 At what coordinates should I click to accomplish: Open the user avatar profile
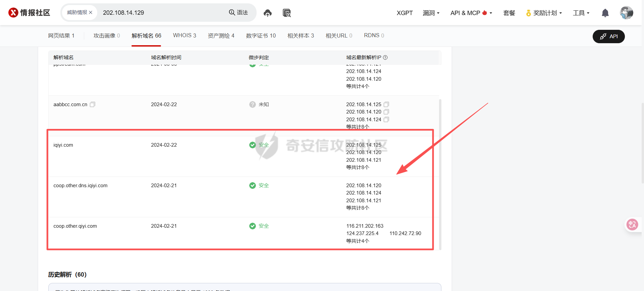[x=626, y=13]
